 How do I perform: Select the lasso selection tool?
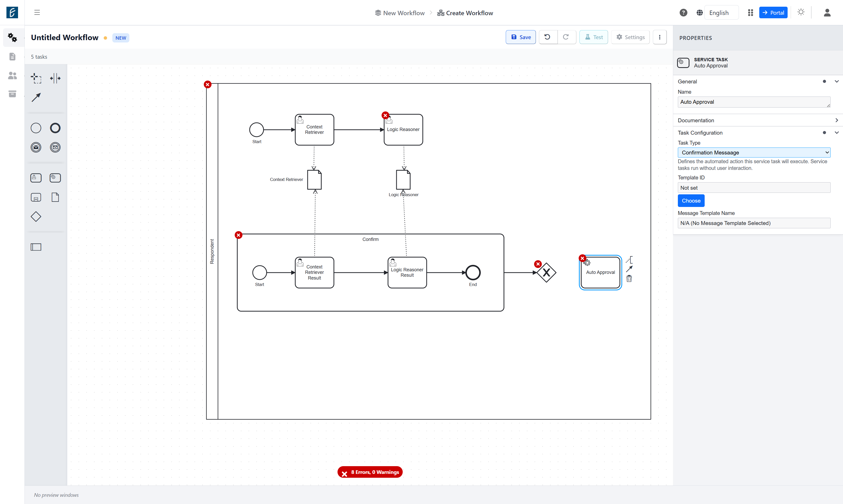pos(36,78)
